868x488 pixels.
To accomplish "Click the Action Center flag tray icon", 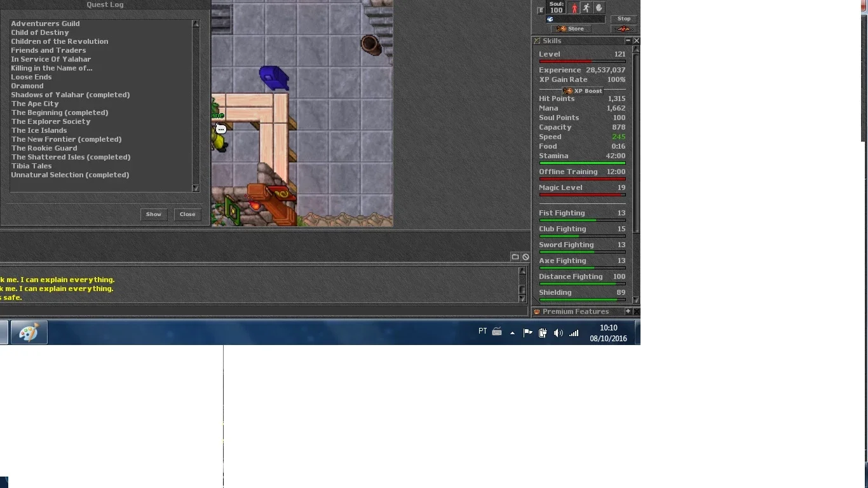I will coord(527,333).
